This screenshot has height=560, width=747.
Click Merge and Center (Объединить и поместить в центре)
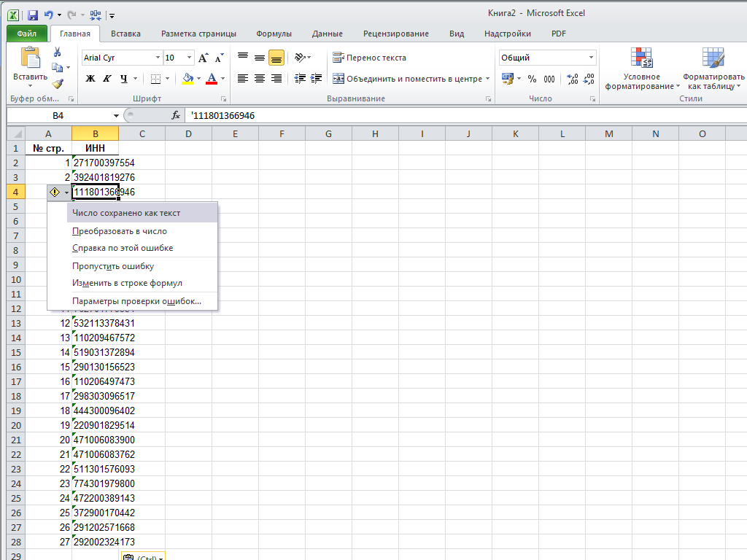coord(407,79)
